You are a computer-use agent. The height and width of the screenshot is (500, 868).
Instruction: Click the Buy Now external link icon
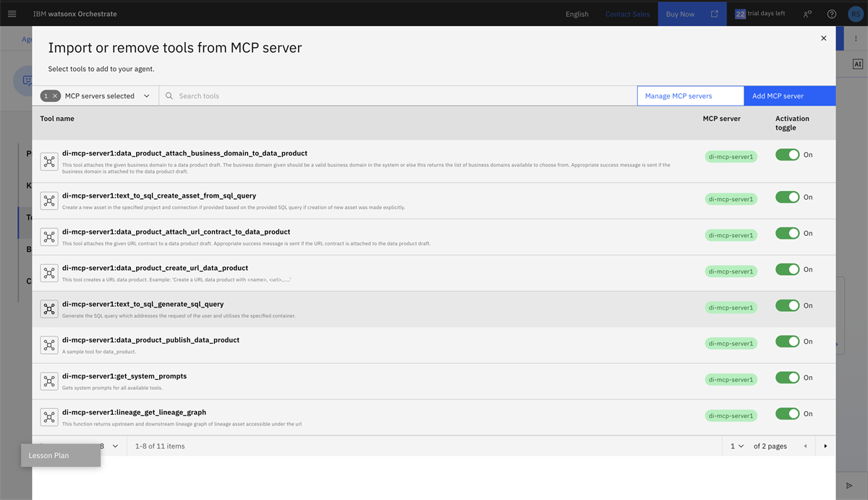[715, 14]
